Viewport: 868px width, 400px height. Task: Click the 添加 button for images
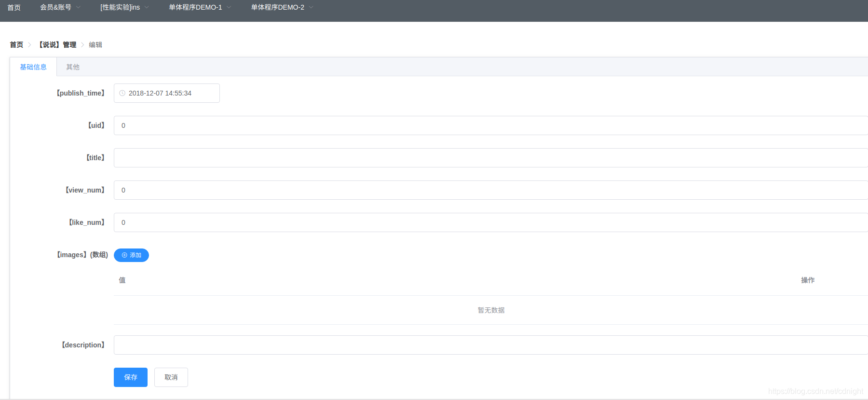131,255
